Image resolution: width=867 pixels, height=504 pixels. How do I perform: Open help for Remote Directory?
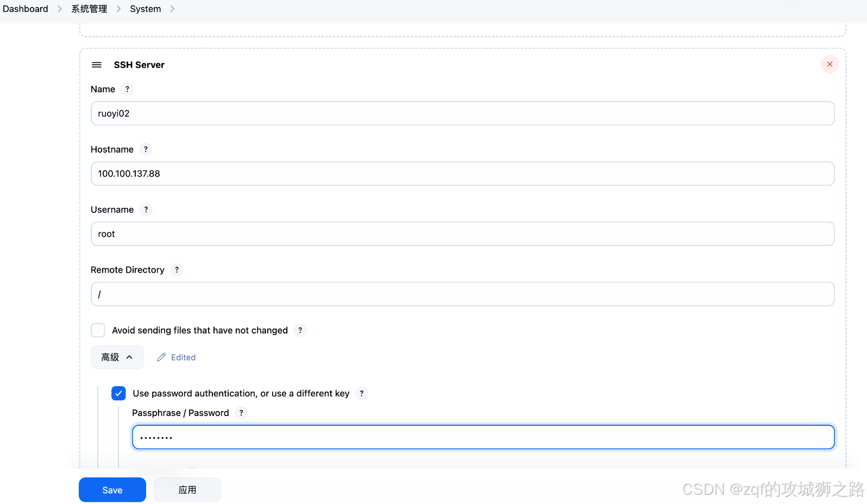(x=177, y=270)
